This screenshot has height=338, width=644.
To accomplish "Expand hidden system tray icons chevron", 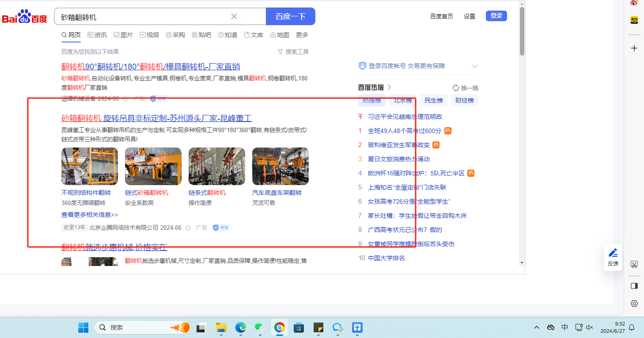I will tap(537, 327).
